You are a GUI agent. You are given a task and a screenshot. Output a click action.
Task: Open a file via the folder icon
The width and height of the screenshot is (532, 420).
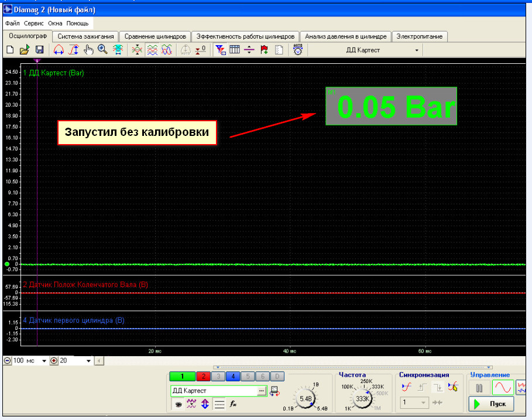25,50
